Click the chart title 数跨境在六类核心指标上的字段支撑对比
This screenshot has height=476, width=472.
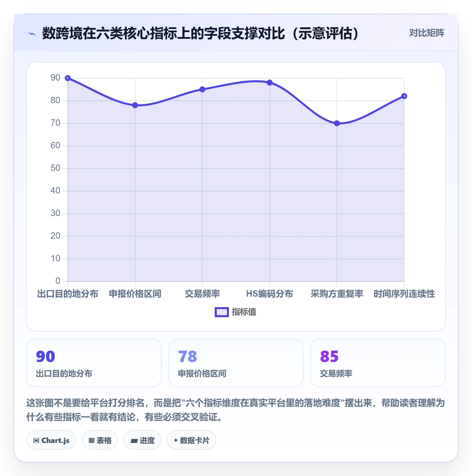click(x=200, y=33)
